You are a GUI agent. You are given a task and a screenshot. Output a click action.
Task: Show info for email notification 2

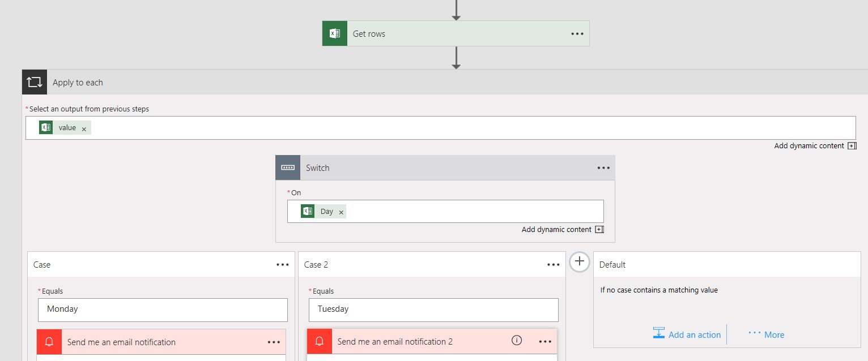[516, 341]
